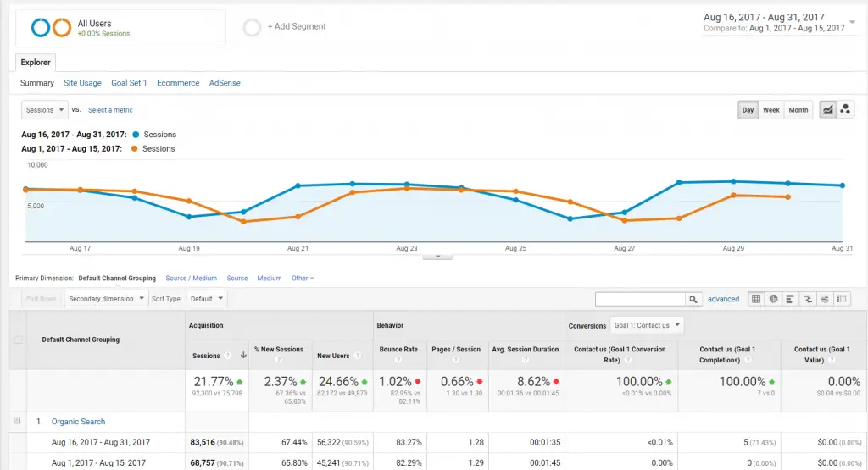Click the help icon under Bounce Rate
868x470 pixels.
coord(398,360)
